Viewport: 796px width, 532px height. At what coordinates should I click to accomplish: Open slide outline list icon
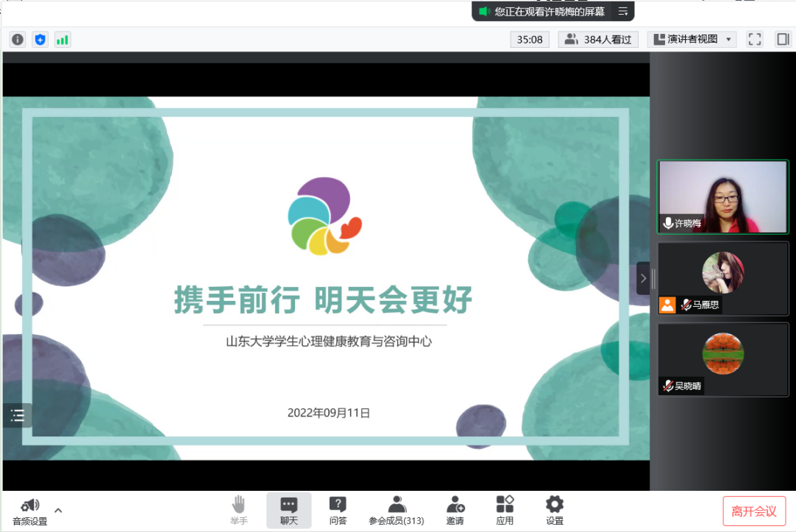(x=18, y=415)
